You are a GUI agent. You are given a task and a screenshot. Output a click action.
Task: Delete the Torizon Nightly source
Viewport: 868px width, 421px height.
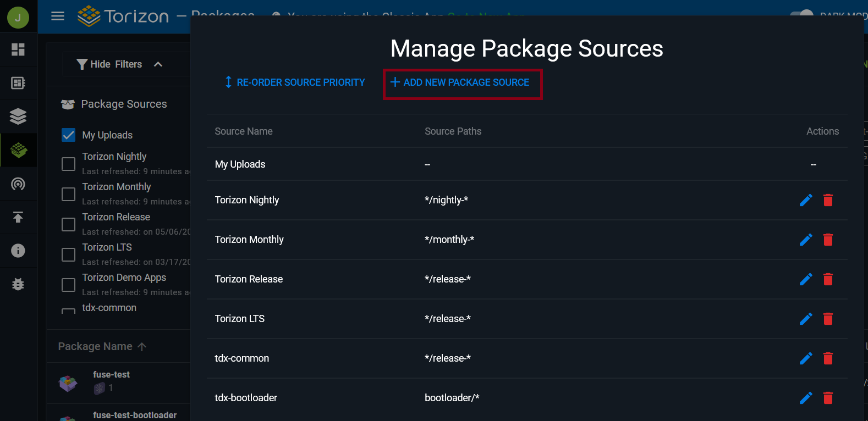(x=828, y=200)
